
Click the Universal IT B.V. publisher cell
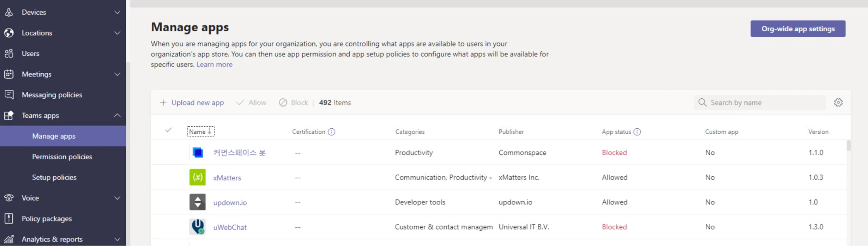pos(524,227)
